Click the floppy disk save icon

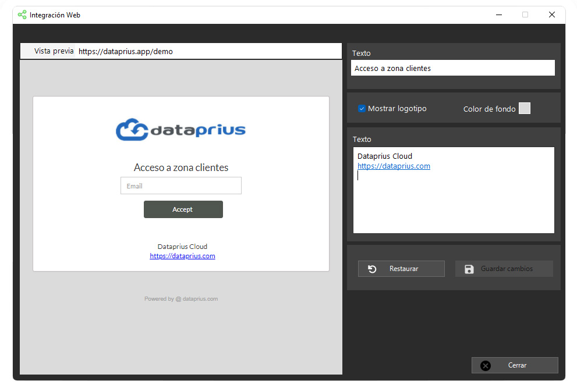(x=469, y=269)
